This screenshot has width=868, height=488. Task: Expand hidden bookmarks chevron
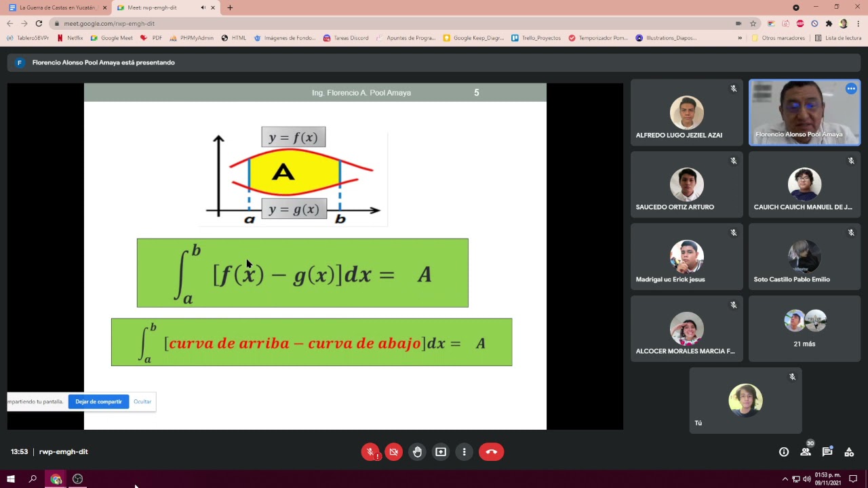click(x=740, y=38)
